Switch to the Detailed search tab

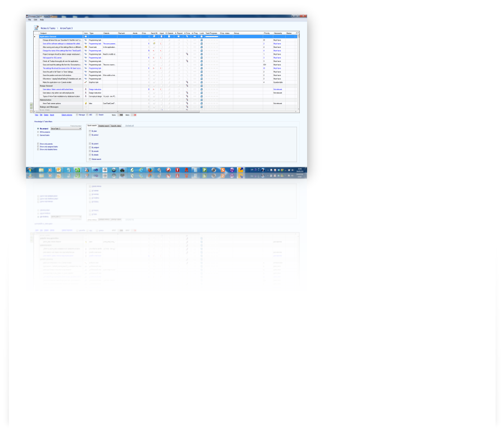[103, 126]
